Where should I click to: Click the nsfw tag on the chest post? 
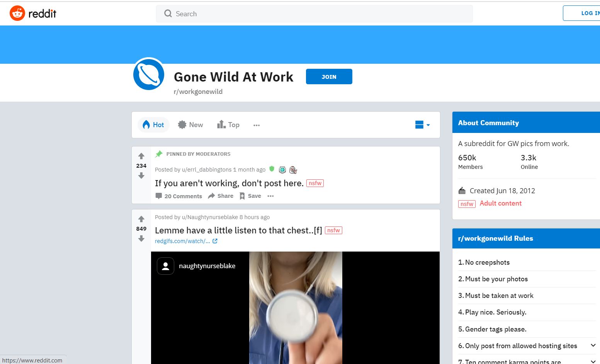333,230
